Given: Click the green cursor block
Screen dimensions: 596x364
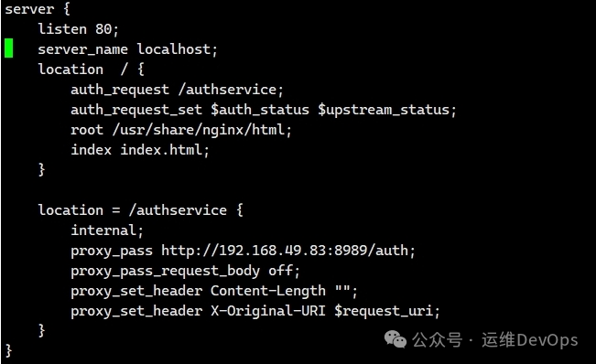Looking at the screenshot, I should (9, 48).
